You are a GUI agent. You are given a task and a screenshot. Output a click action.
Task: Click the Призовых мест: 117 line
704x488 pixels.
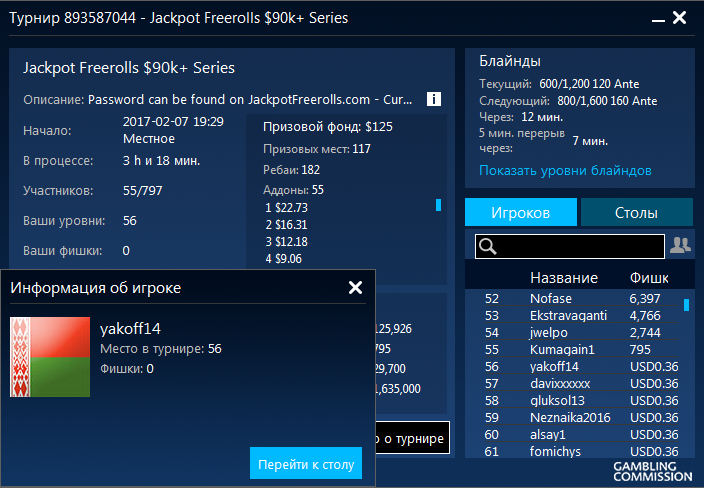click(x=317, y=149)
